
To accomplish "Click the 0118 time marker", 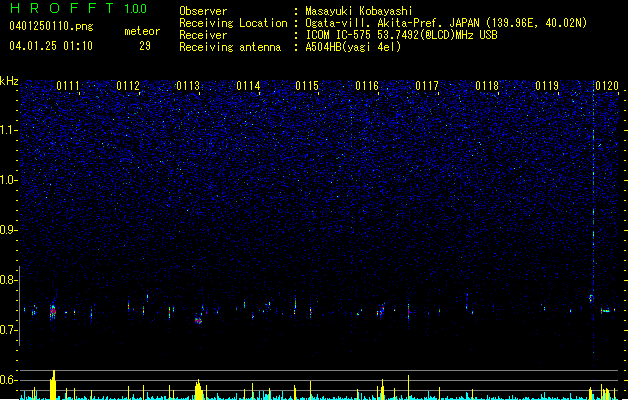I will point(487,86).
